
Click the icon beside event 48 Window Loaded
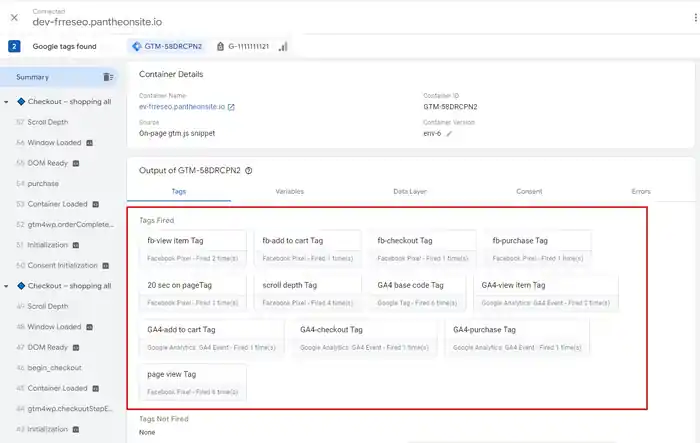pyautogui.click(x=89, y=327)
